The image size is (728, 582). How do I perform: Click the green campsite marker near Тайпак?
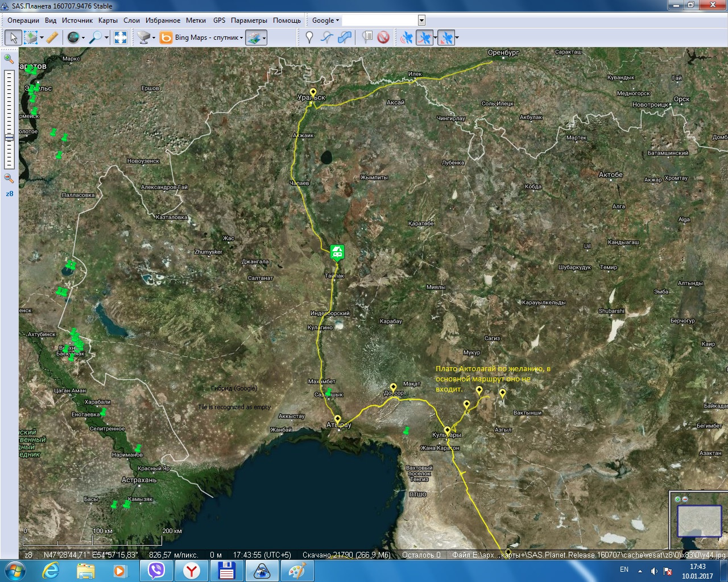click(337, 252)
